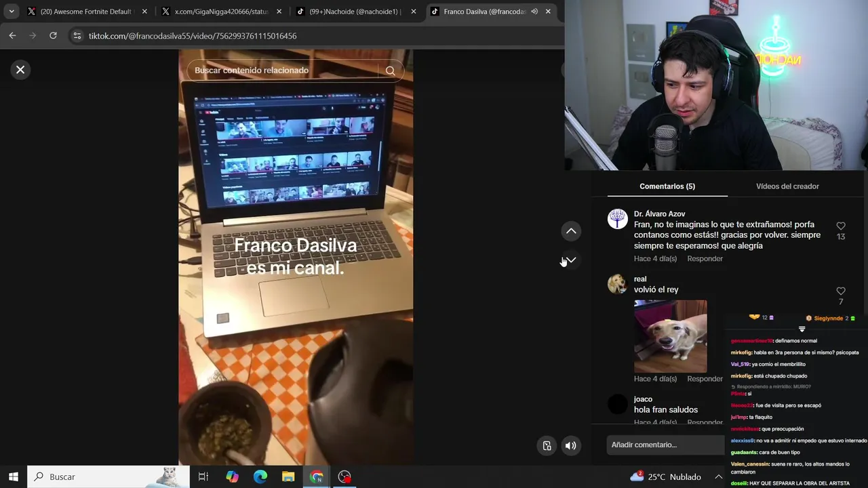Focus the 'Añadir comentario...' field
The image size is (868, 488).
(665, 445)
